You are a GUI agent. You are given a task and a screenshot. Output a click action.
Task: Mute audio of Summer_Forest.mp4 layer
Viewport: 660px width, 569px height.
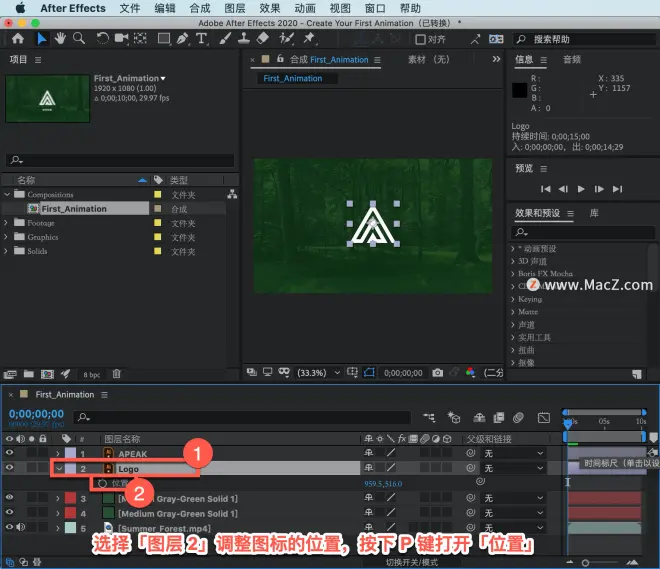click(20, 527)
